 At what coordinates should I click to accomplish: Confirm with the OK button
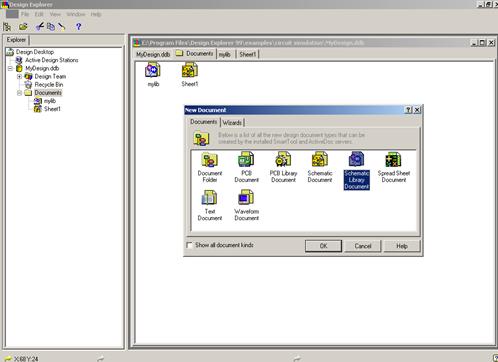pos(323,246)
